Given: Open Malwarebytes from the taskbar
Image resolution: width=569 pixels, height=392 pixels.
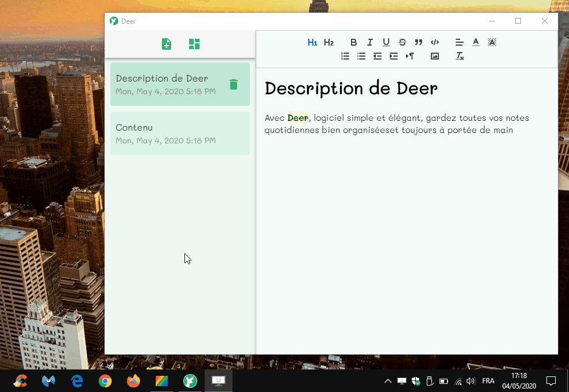Looking at the screenshot, I should (x=49, y=381).
